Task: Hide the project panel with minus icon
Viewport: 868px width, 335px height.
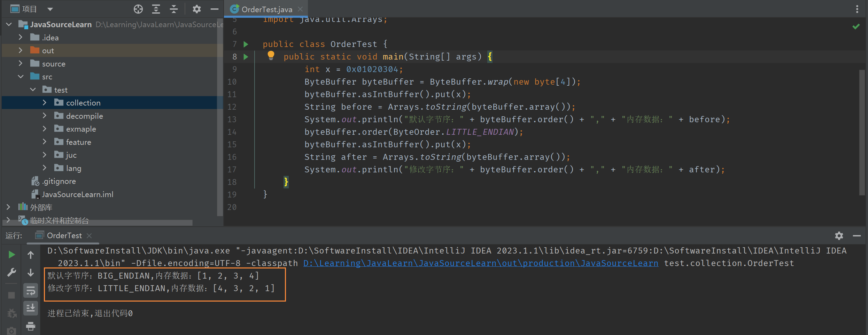Action: coord(215,9)
